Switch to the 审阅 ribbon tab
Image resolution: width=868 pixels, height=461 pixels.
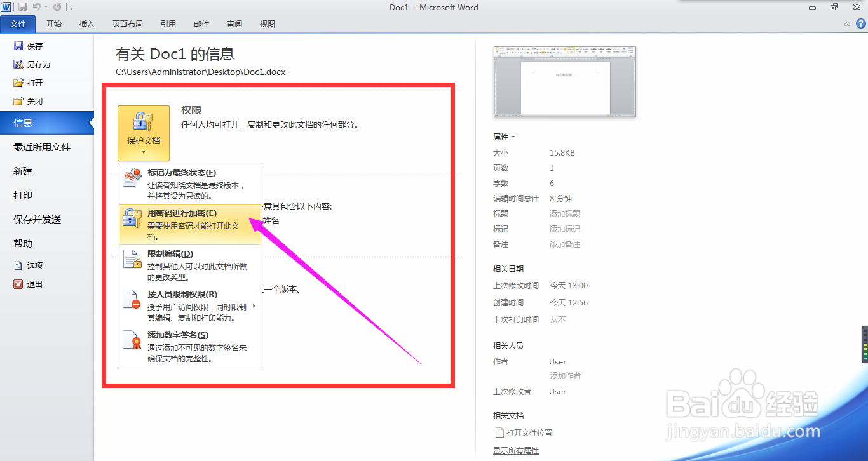point(234,24)
